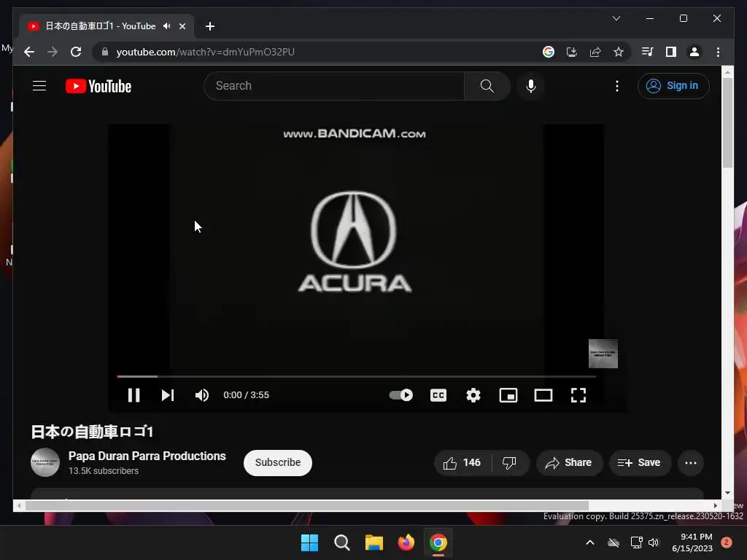747x560 pixels.
Task: Open the notification badge in taskbar
Action: [727, 542]
